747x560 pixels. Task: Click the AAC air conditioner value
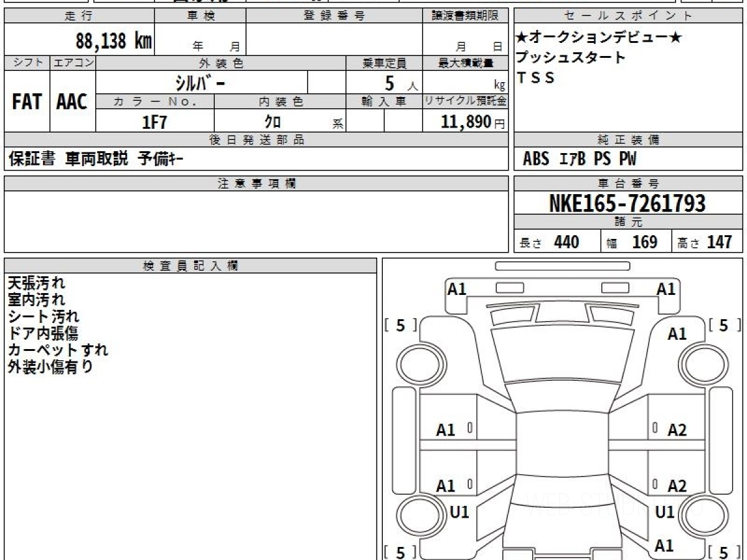[x=72, y=102]
